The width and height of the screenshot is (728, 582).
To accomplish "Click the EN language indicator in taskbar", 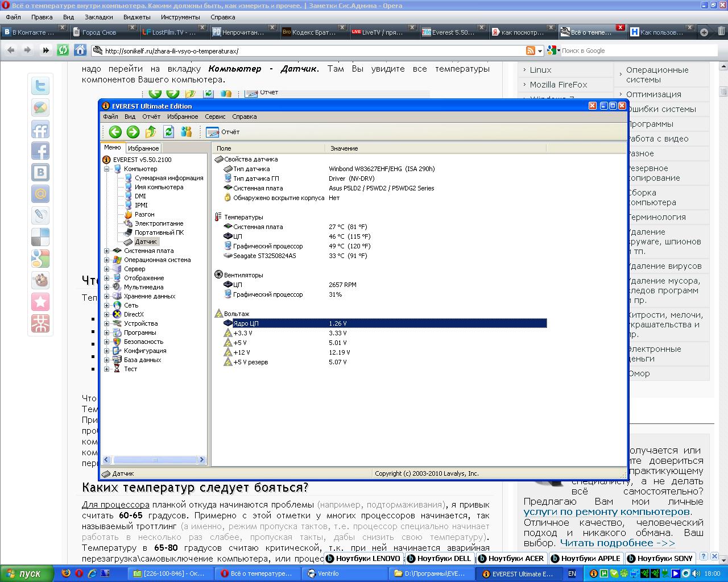I will (572, 573).
